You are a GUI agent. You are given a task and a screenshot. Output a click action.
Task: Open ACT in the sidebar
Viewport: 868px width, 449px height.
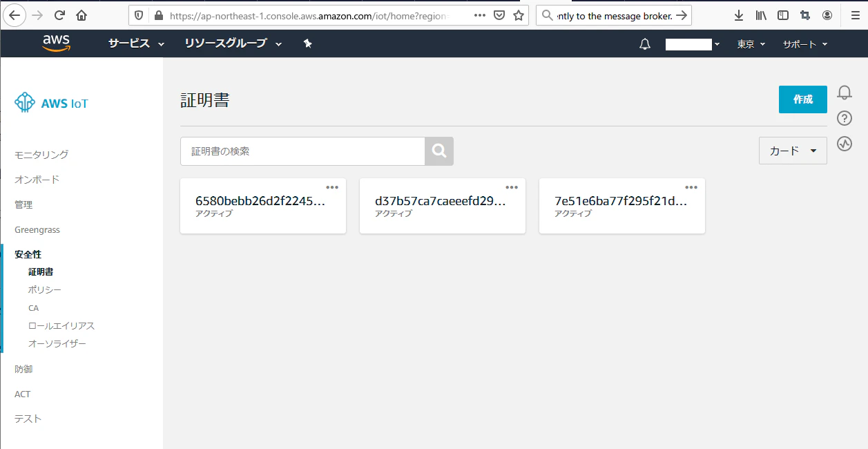(x=23, y=394)
